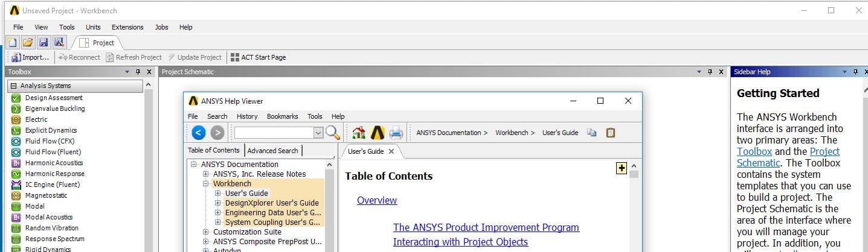Collapse the Analysis Systems group
This screenshot has height=252, width=868.
point(13,86)
